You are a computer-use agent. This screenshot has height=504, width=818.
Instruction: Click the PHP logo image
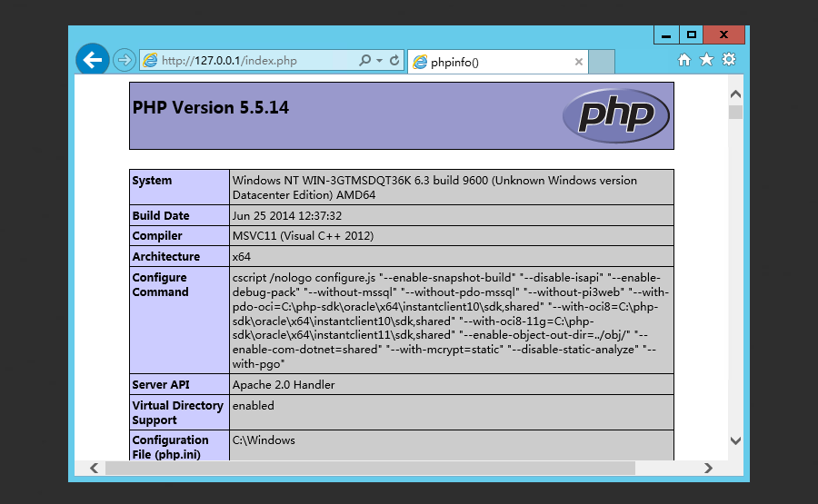pyautogui.click(x=616, y=115)
